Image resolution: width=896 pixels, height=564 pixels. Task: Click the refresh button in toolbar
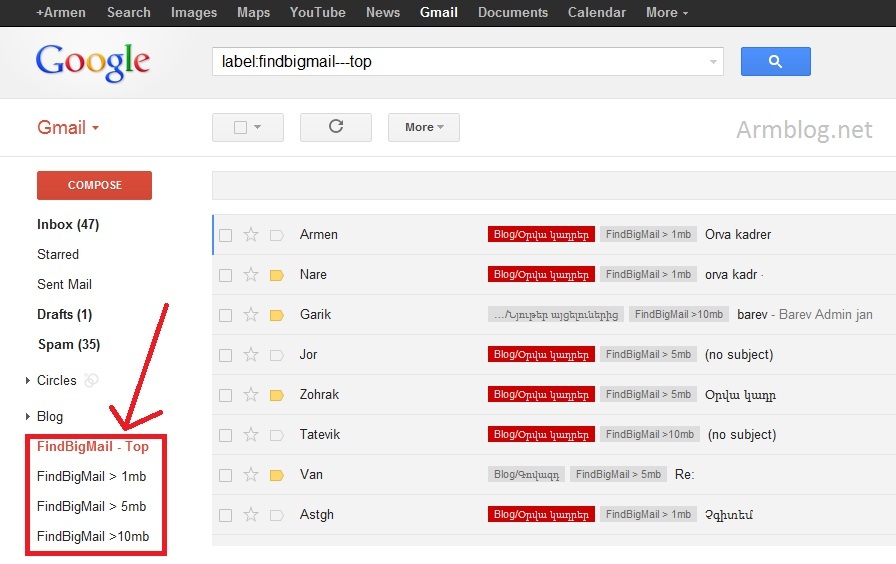coord(336,127)
